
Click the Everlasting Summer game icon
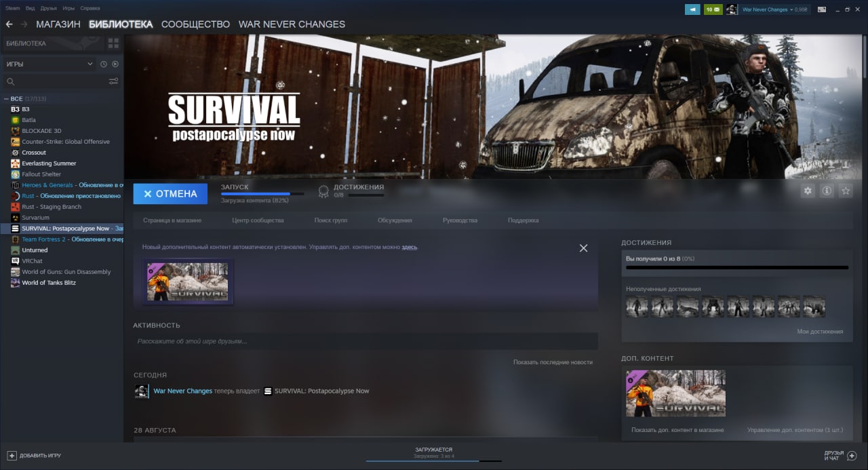15,163
